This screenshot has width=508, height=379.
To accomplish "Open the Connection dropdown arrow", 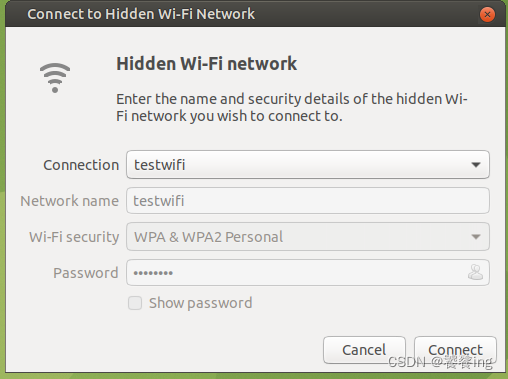I will pyautogui.click(x=476, y=165).
